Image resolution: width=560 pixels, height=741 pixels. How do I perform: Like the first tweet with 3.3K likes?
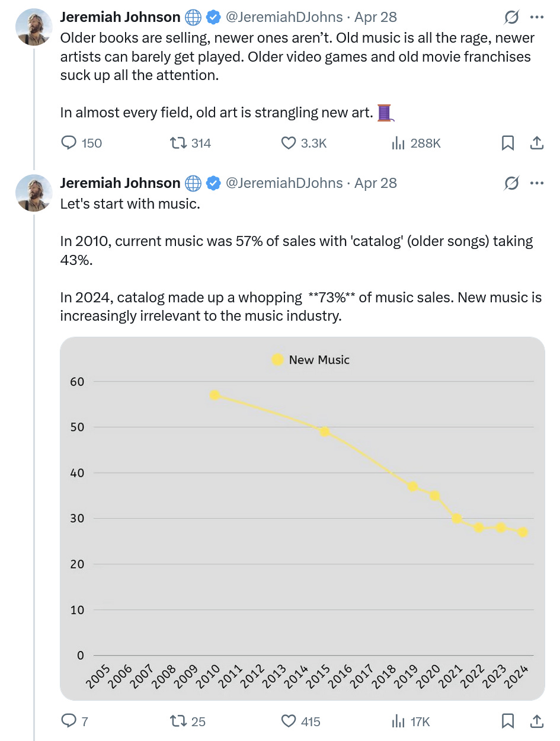(289, 143)
